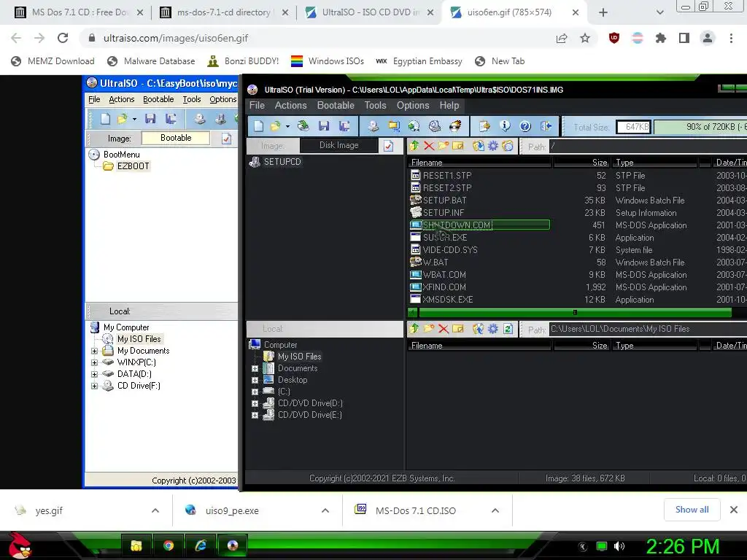Click New Folder icon in image pane toolbar
The height and width of the screenshot is (560, 747).
444,146
